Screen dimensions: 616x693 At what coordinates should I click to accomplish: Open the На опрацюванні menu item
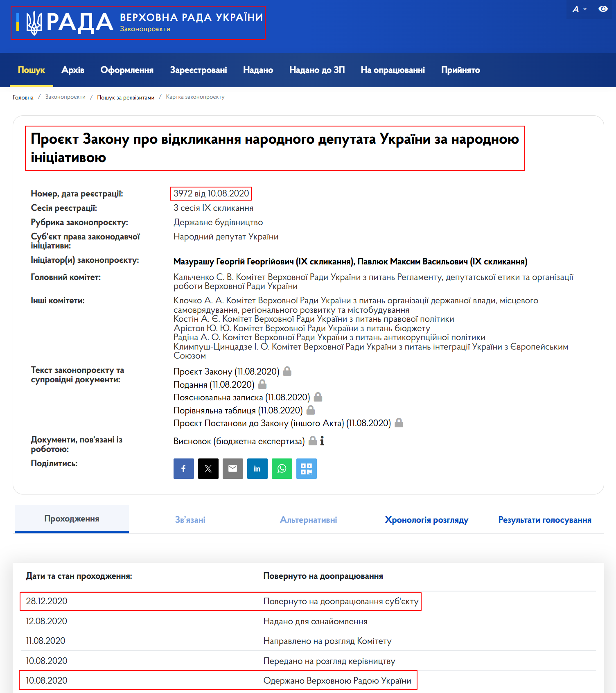393,70
